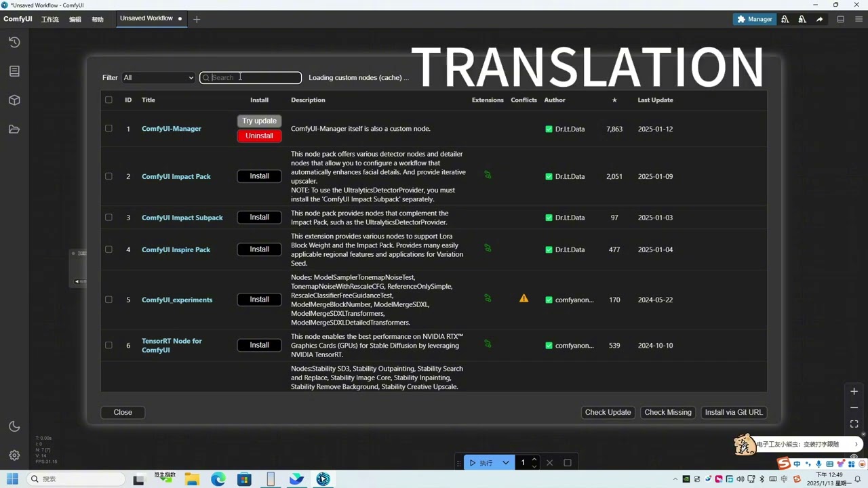Fit the canvas view with frame icon
This screenshot has height=488, width=868.
click(854, 424)
